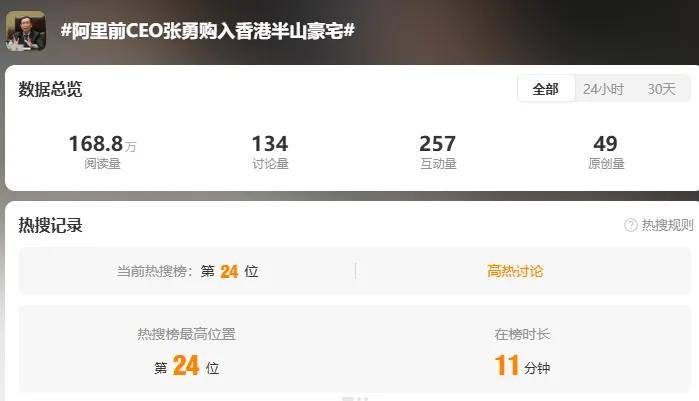Select the 134 讨论量 stat
The image size is (699, 401).
270,152
